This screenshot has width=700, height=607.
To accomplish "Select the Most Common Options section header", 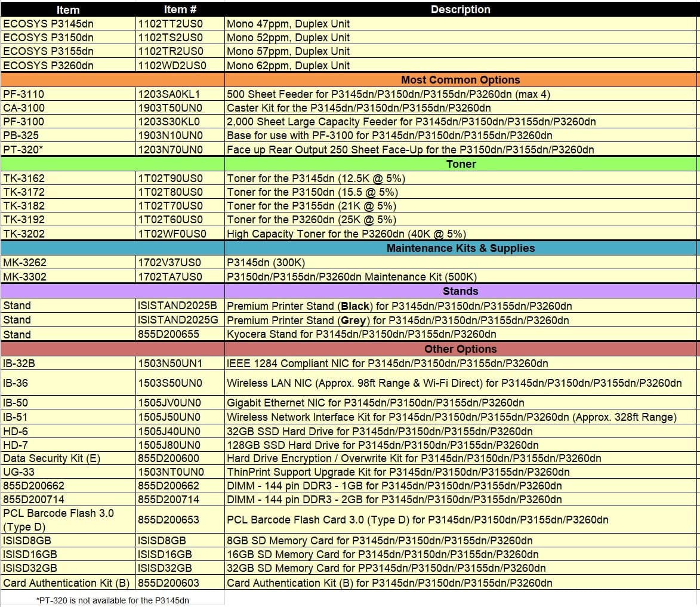I will click(460, 80).
